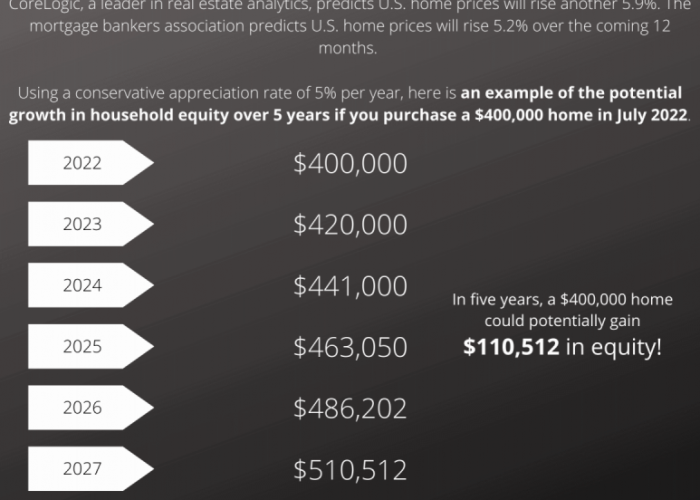Click the 'in equity!' text
700x500 pixels.
(x=613, y=347)
